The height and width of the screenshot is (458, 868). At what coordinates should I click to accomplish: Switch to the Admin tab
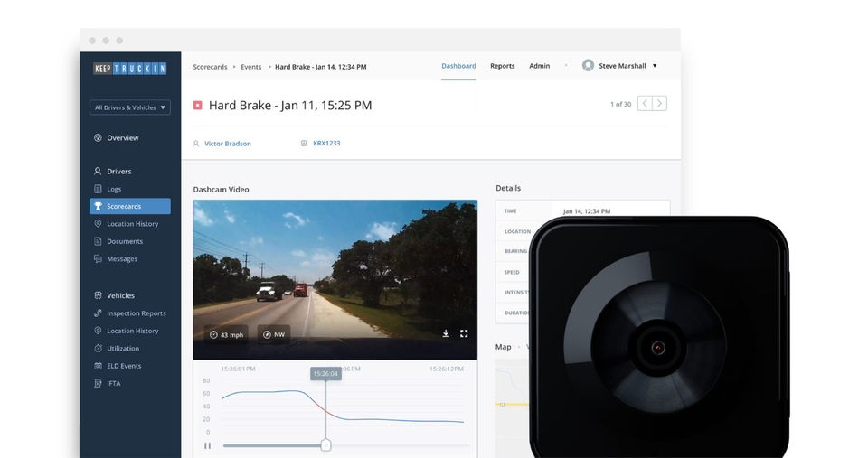[x=539, y=66]
